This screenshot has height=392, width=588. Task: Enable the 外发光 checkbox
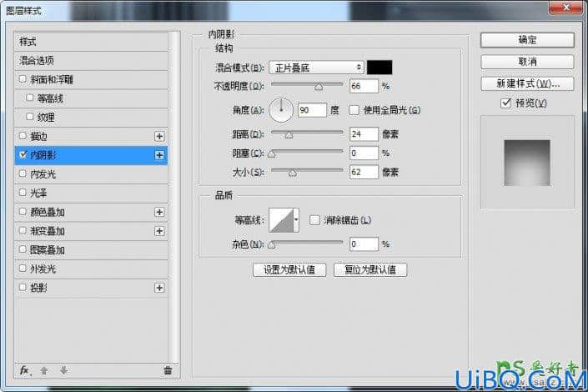23,269
